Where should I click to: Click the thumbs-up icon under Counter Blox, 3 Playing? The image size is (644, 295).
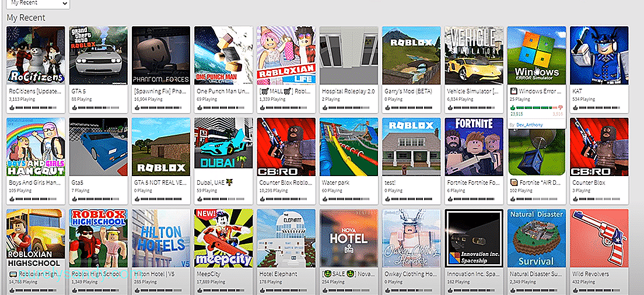tap(575, 199)
